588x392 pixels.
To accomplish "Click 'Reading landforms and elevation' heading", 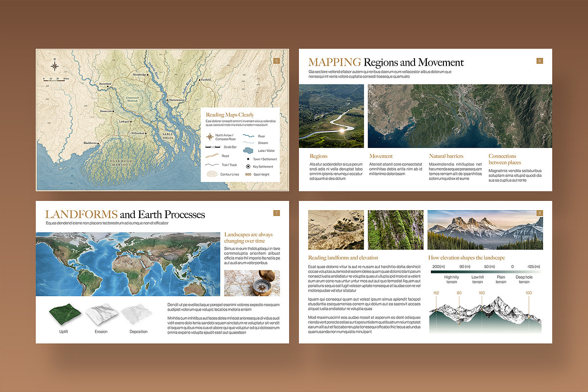I will (343, 258).
